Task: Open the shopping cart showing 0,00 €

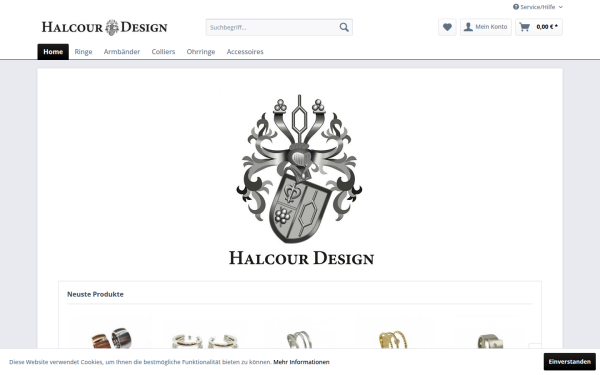Action: coord(539,27)
